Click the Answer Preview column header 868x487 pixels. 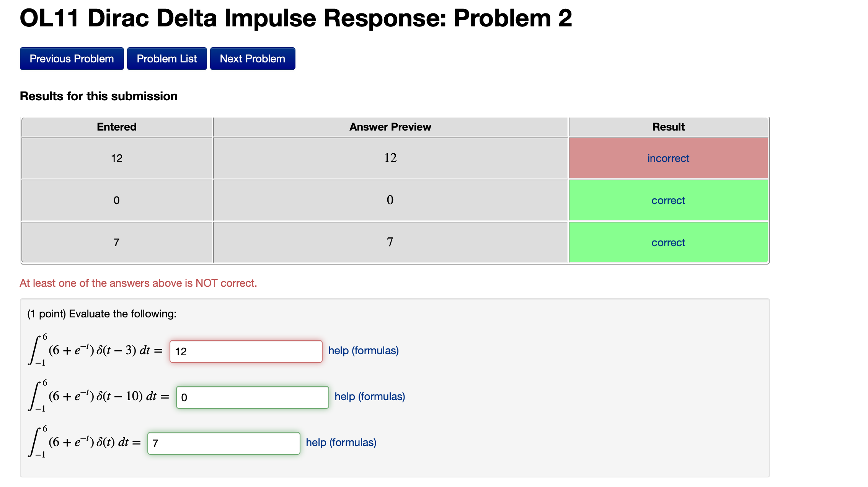click(390, 127)
